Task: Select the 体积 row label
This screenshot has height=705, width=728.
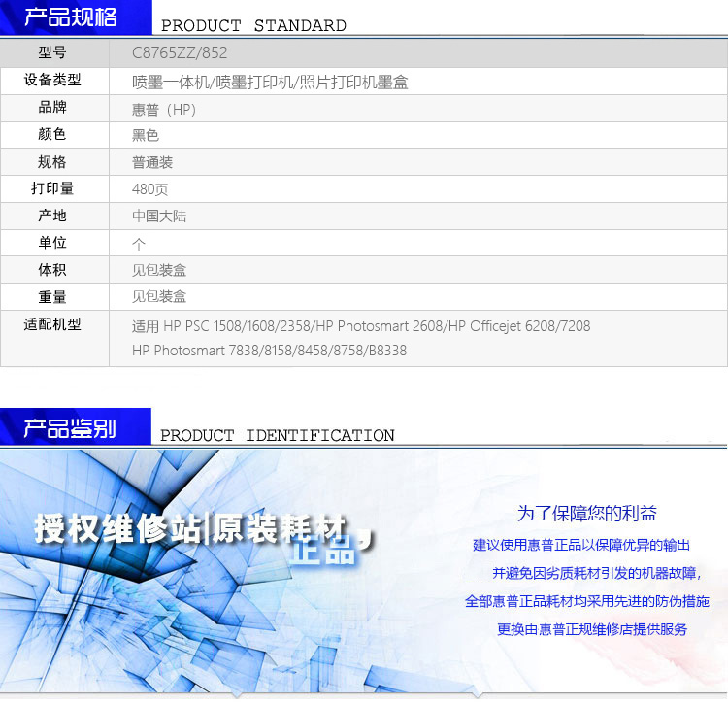Action: (x=52, y=269)
